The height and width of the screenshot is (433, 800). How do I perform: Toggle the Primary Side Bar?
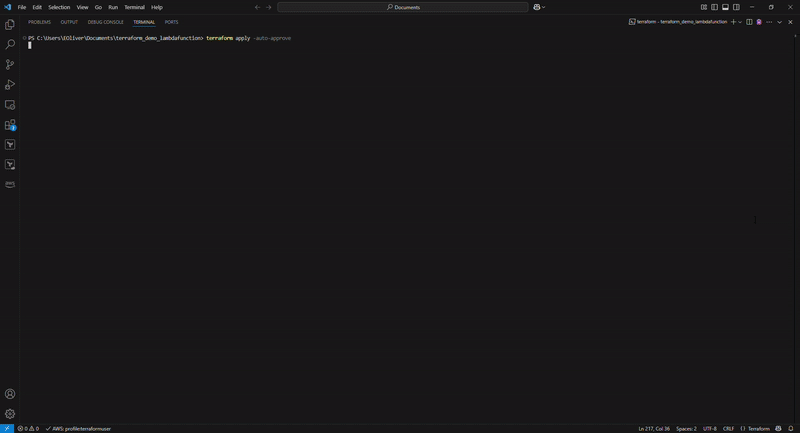click(714, 7)
